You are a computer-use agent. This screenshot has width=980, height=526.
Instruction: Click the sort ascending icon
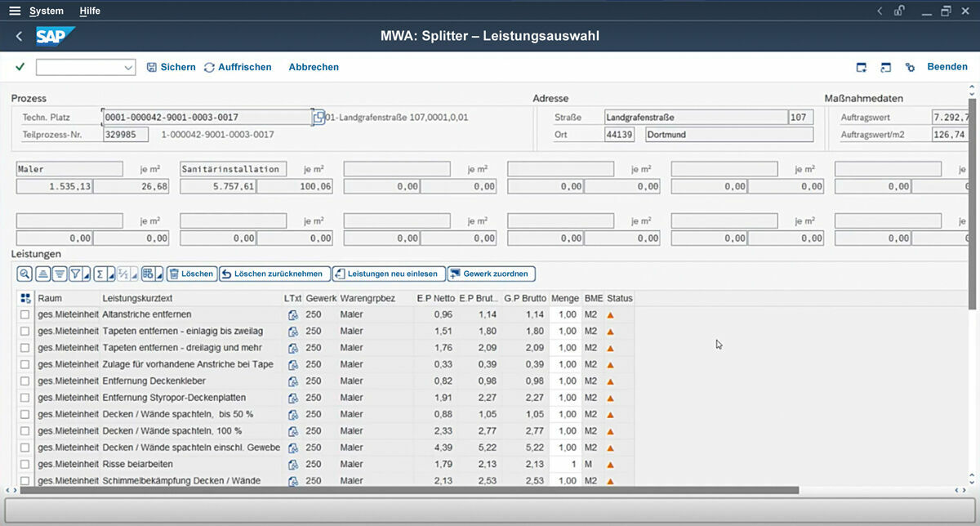click(x=42, y=274)
